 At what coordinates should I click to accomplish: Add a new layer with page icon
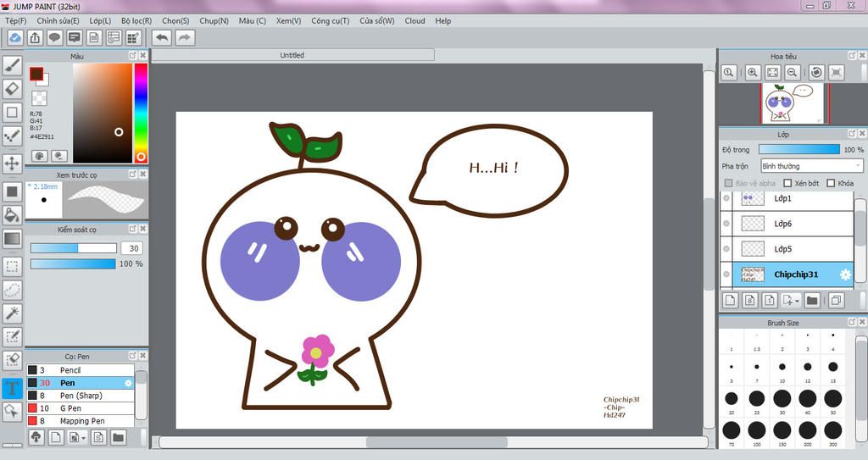pyautogui.click(x=730, y=300)
